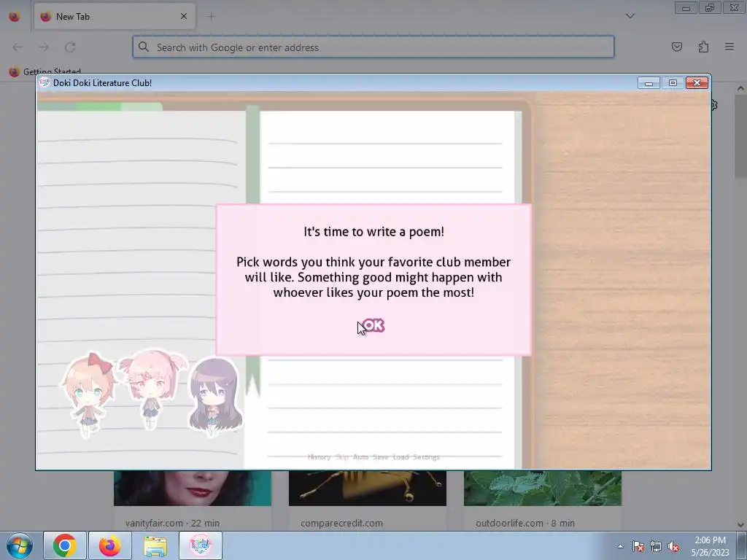Image resolution: width=747 pixels, height=560 pixels.
Task: Open History in the game's bottom menu
Action: pyautogui.click(x=320, y=457)
